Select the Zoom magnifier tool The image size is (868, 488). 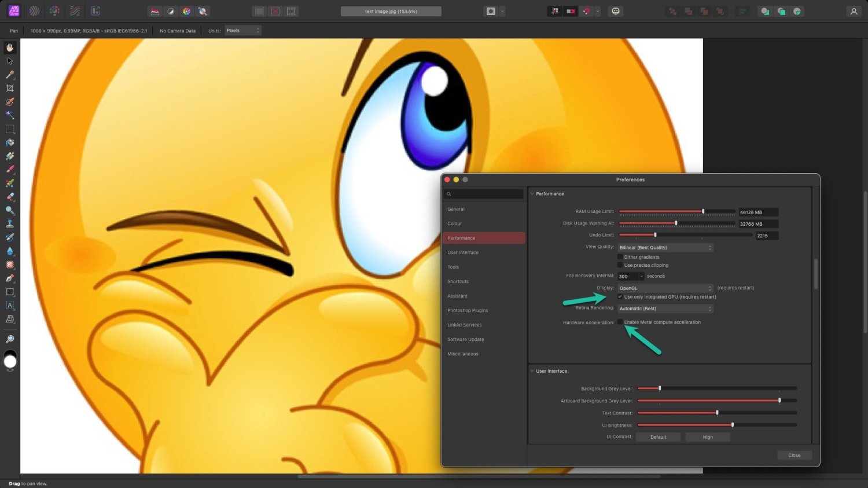point(10,339)
